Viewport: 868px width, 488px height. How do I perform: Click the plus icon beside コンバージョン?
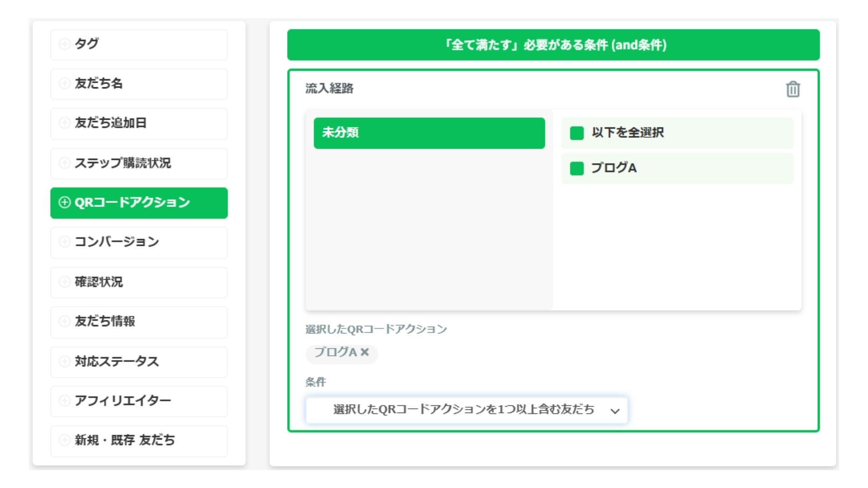point(65,242)
